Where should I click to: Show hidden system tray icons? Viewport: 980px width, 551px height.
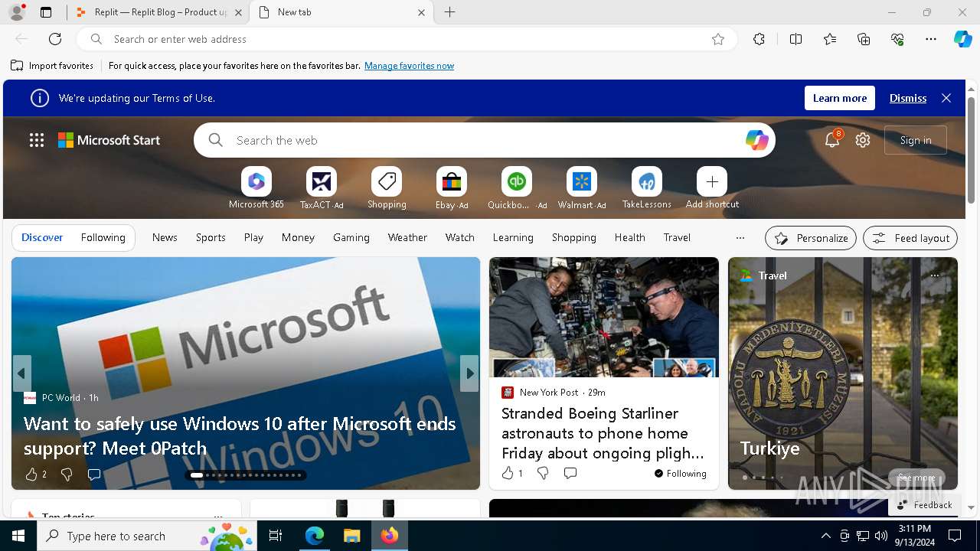tap(825, 536)
